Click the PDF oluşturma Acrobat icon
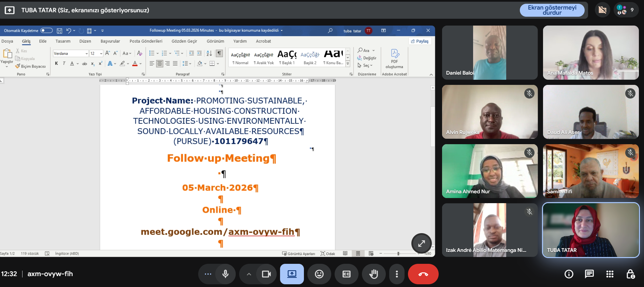 pos(395,59)
